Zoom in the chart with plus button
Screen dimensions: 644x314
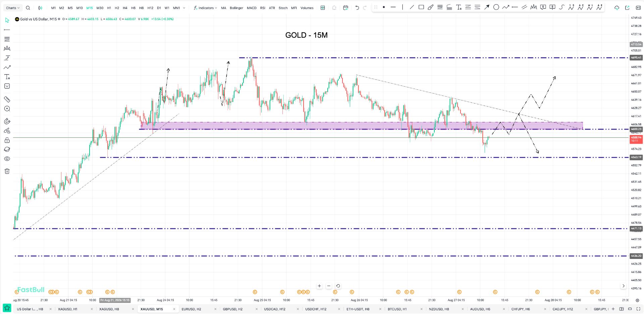click(x=319, y=286)
